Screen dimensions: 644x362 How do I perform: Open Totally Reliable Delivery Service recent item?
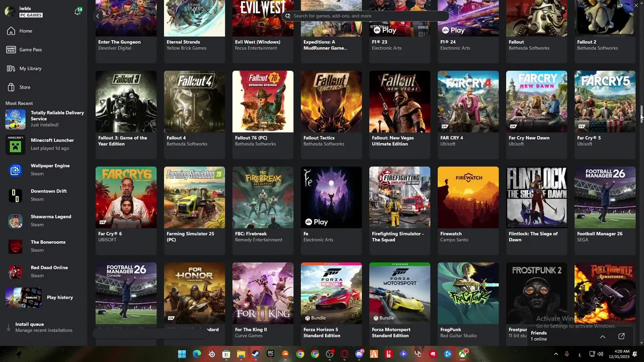44,119
